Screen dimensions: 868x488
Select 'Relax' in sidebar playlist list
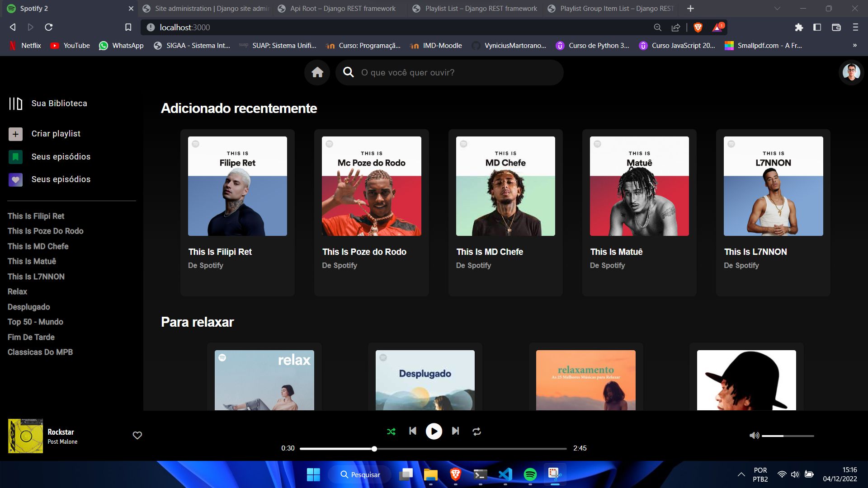[17, 291]
